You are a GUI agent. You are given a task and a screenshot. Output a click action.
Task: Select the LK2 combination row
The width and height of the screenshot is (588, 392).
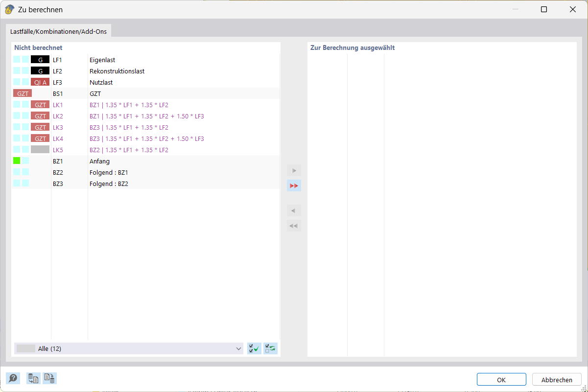click(x=147, y=115)
